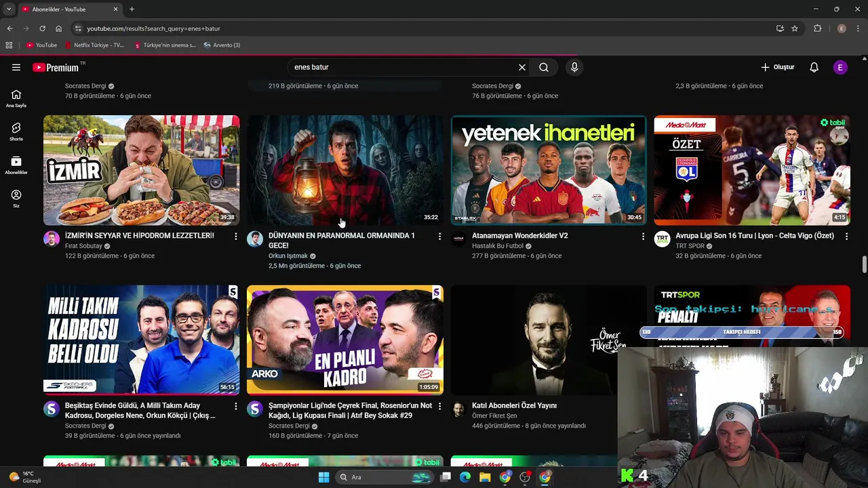Open title İZMİR'İN SEYYAR VE HİPODROM LEZZETLERİ
Screen dimensions: 868x488
tap(140, 236)
